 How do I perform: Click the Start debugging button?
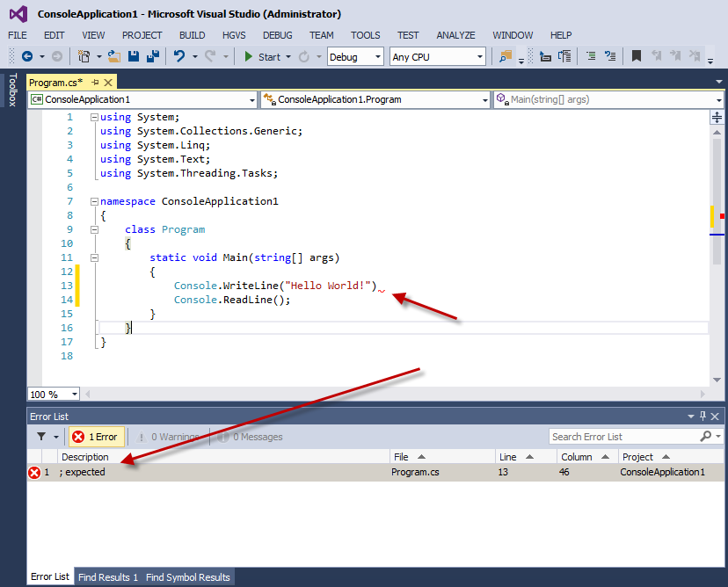coord(263,56)
